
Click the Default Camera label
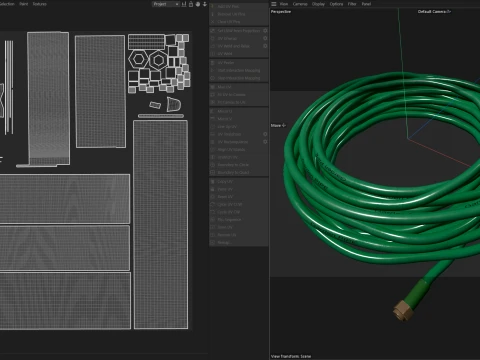pyautogui.click(x=434, y=12)
